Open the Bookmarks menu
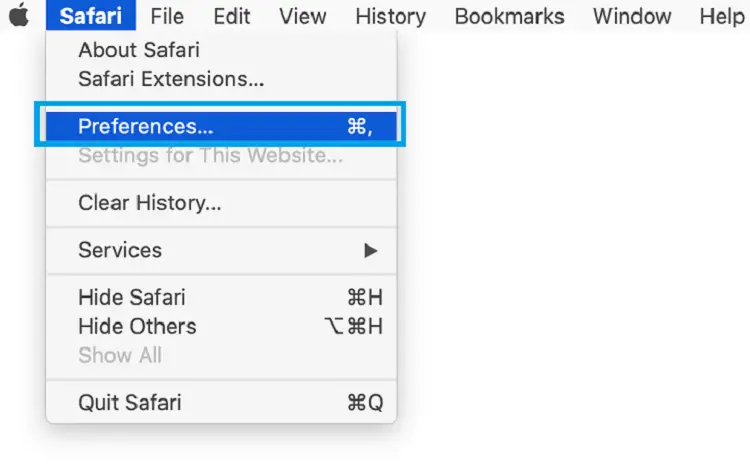 click(x=509, y=16)
